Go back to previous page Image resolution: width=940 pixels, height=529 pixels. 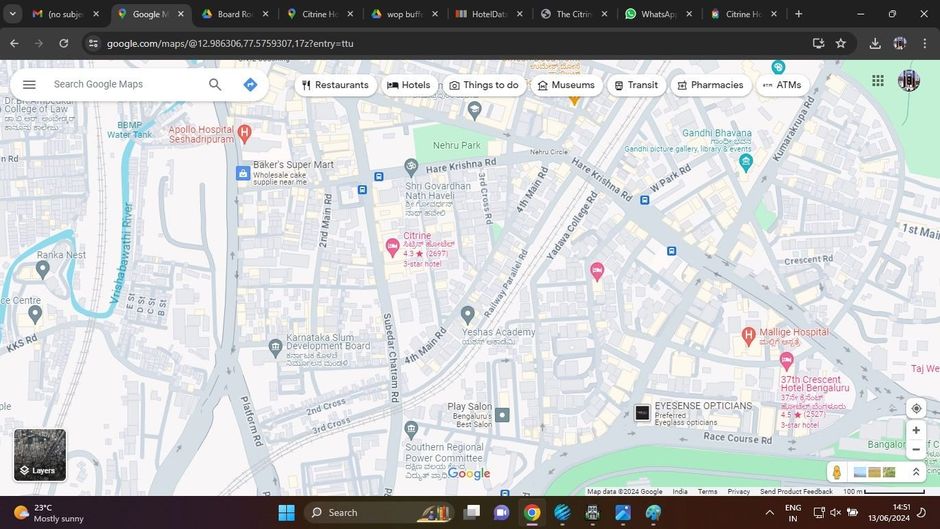pos(14,43)
